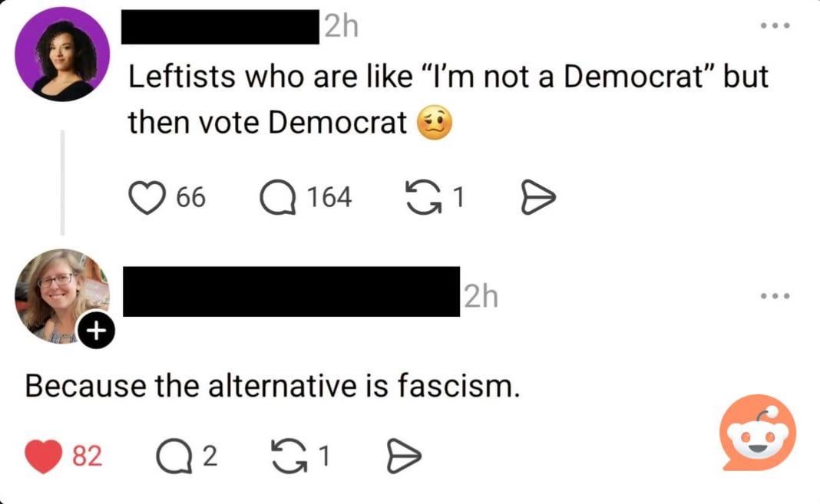Click the original post's 2h timestamp
The height and width of the screenshot is (504, 820).
(x=340, y=27)
